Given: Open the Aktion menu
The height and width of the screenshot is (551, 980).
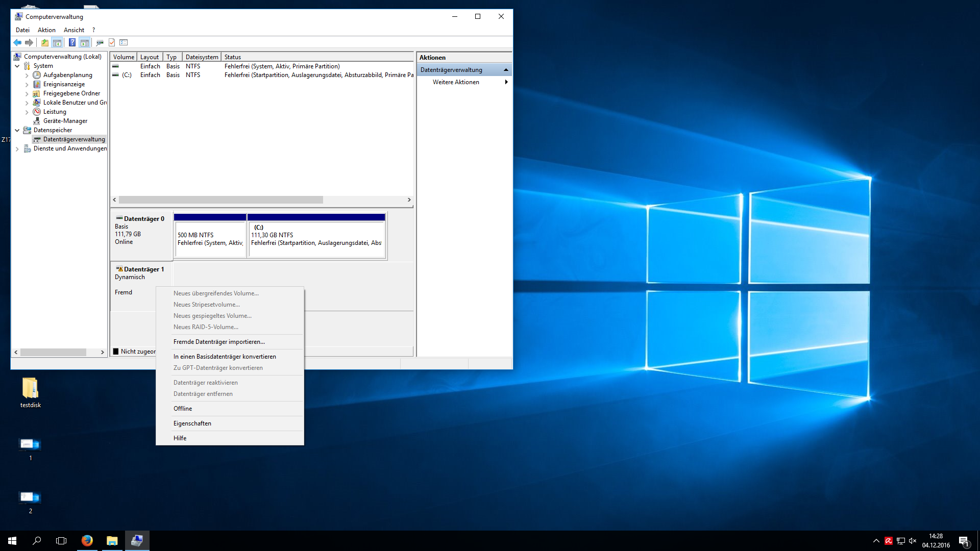Looking at the screenshot, I should coord(46,30).
